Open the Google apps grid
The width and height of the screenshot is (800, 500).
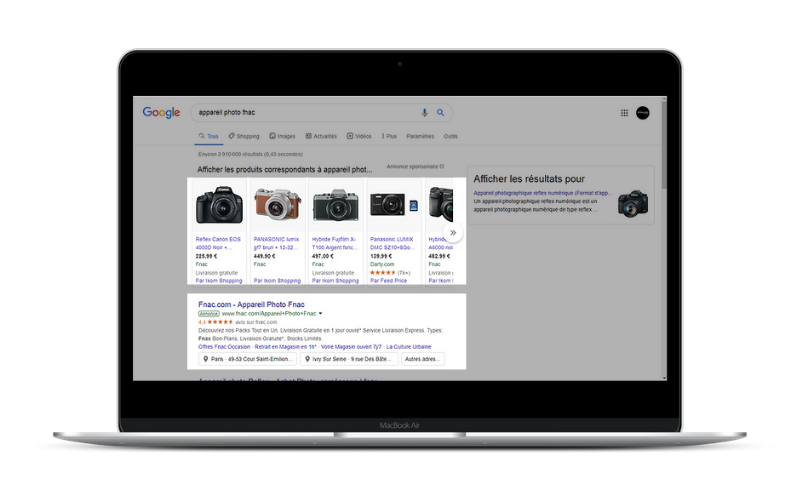point(625,114)
